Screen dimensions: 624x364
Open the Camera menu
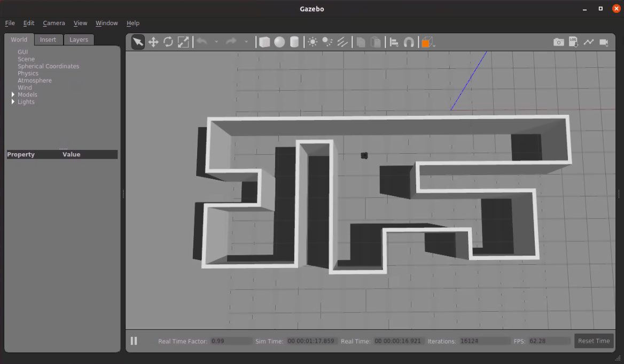(54, 23)
